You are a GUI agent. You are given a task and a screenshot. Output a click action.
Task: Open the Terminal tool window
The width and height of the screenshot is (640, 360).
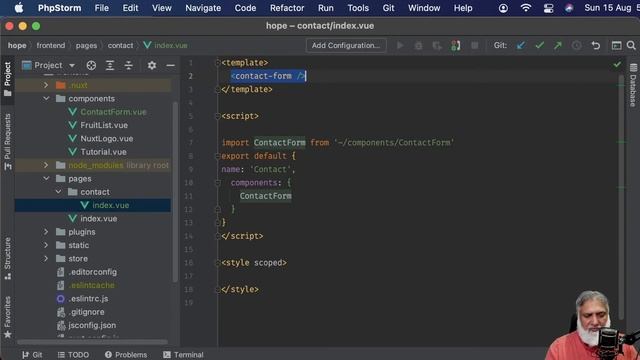pyautogui.click(x=183, y=355)
